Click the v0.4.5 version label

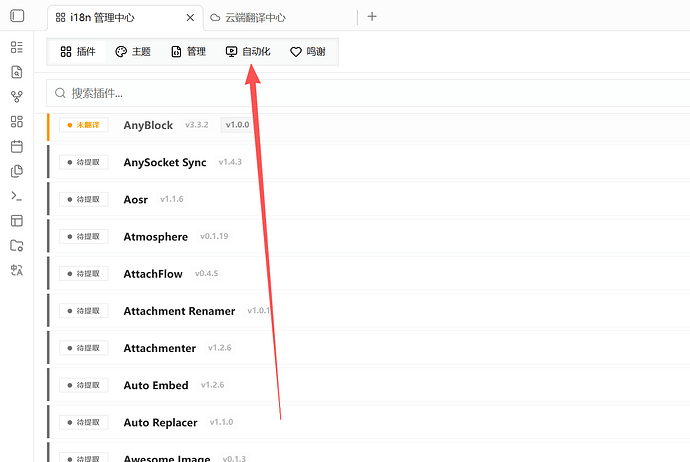point(206,274)
